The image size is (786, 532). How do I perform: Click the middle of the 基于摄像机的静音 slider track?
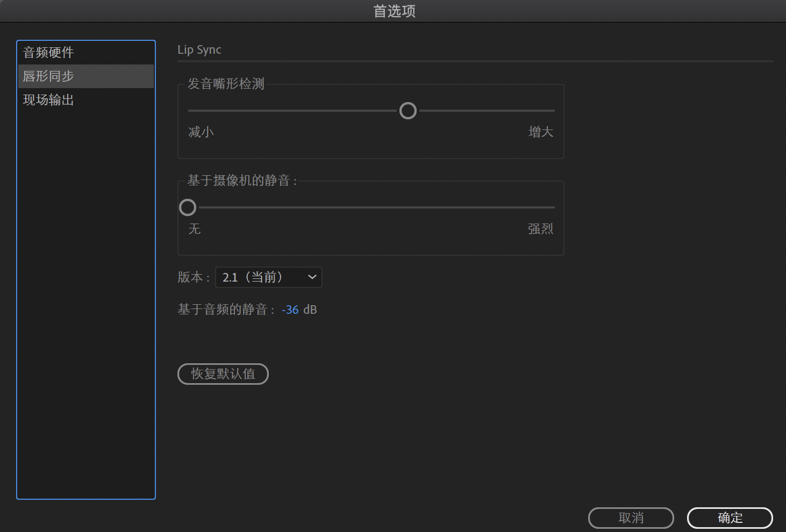[x=371, y=207]
